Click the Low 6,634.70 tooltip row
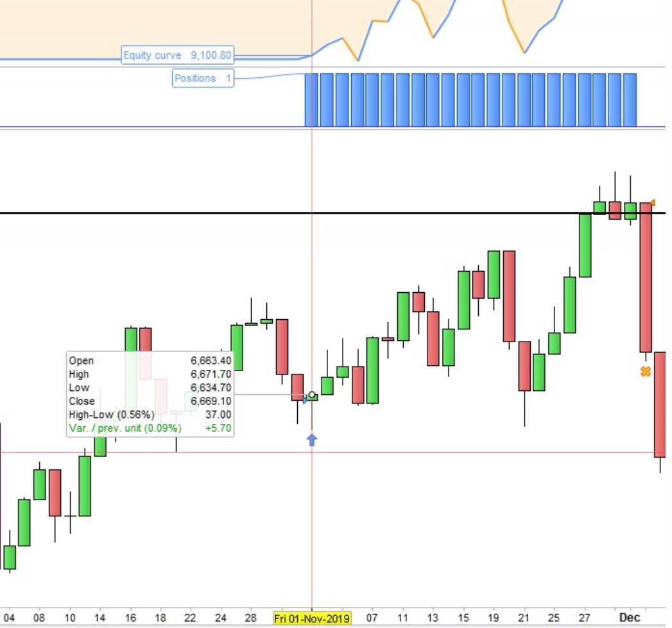 coord(150,387)
